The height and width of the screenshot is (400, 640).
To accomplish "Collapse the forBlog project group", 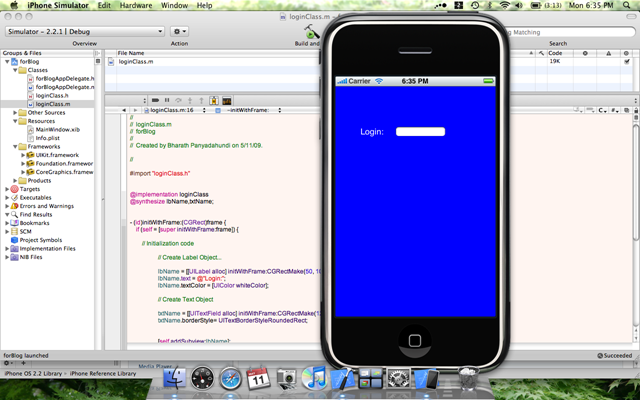I will point(7,62).
